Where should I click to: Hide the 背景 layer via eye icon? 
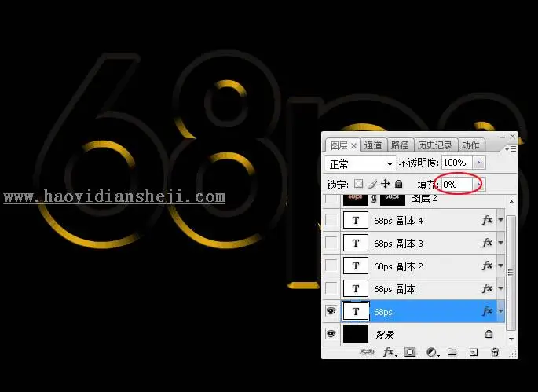[331, 334]
